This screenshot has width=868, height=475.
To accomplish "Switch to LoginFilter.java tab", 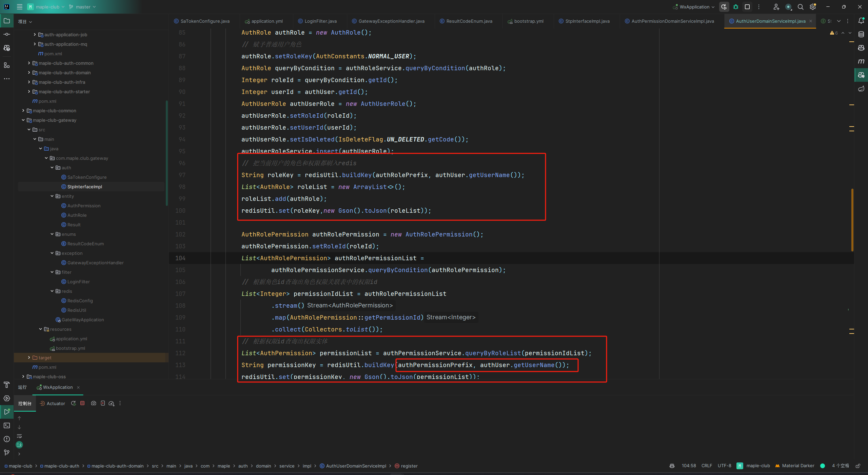I will click(x=317, y=21).
